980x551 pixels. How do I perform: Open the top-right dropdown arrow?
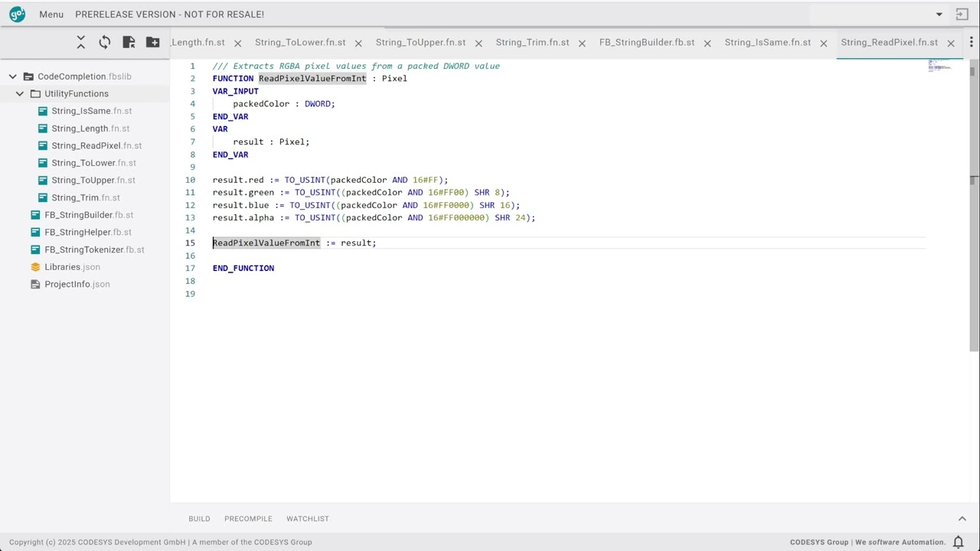tap(939, 15)
